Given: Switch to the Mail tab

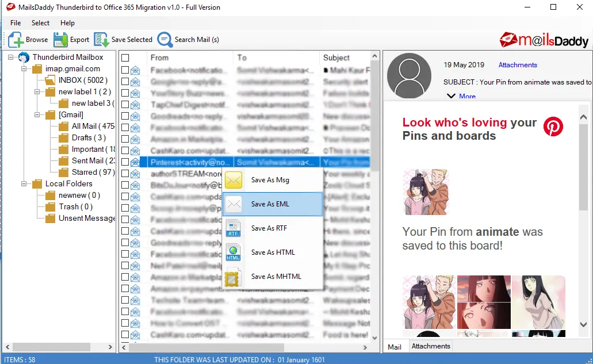Looking at the screenshot, I should [395, 347].
